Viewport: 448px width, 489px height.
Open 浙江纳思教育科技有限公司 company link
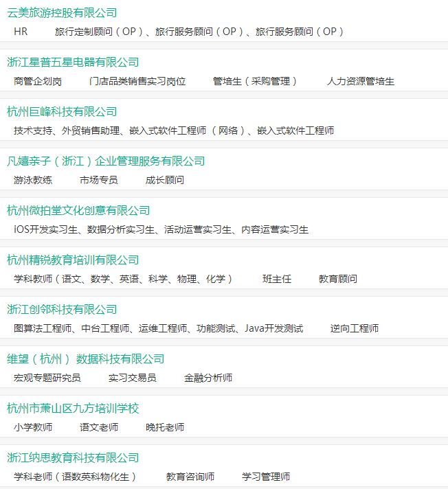(x=73, y=458)
